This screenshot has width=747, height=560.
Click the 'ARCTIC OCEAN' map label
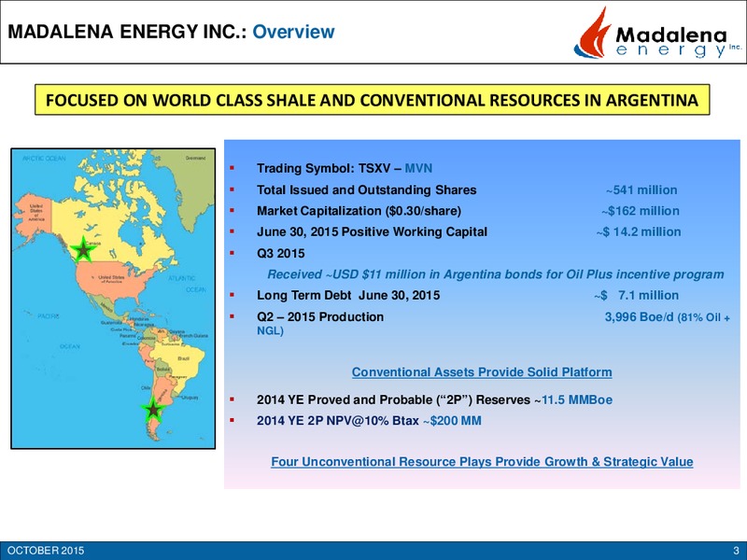[x=44, y=158]
